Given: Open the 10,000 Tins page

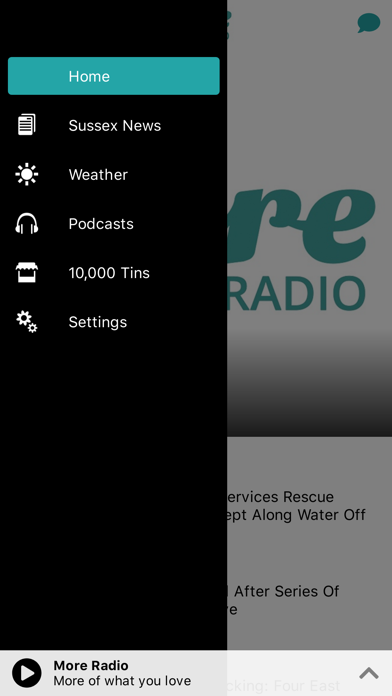Looking at the screenshot, I should coord(114,273).
